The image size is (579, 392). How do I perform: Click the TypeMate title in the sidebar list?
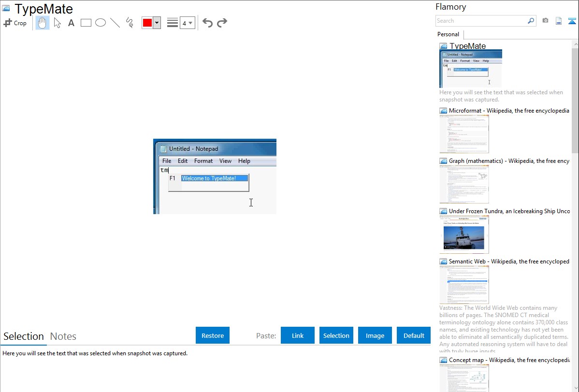(x=467, y=46)
